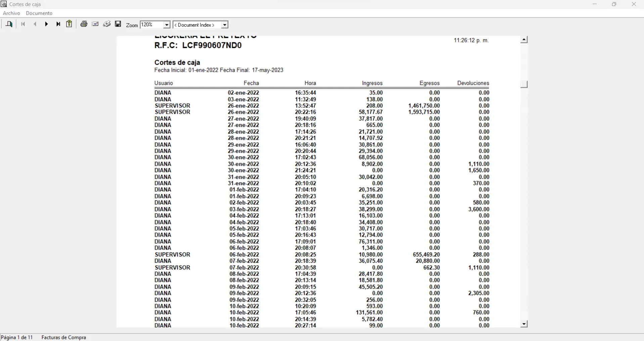644x341 pixels.
Task: Click the vertical scrollbar thumb
Action: 524,84
